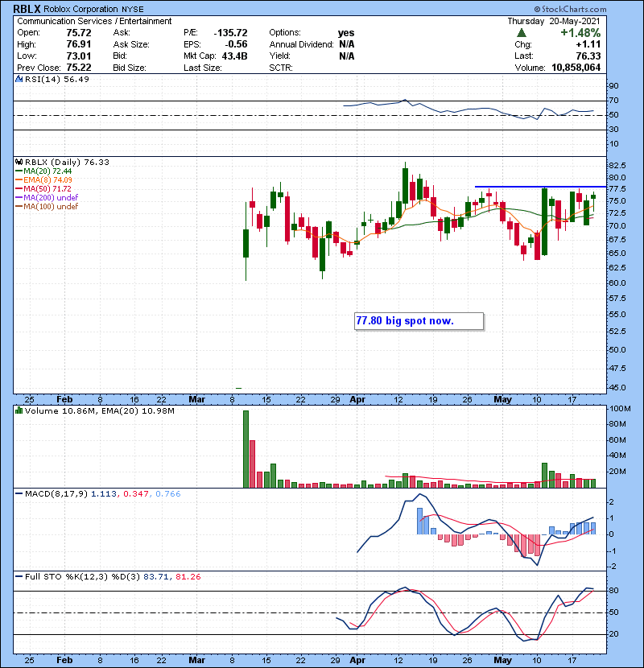Click the P/E value -135.72
Viewport: 644px width, 668px height.
point(230,33)
